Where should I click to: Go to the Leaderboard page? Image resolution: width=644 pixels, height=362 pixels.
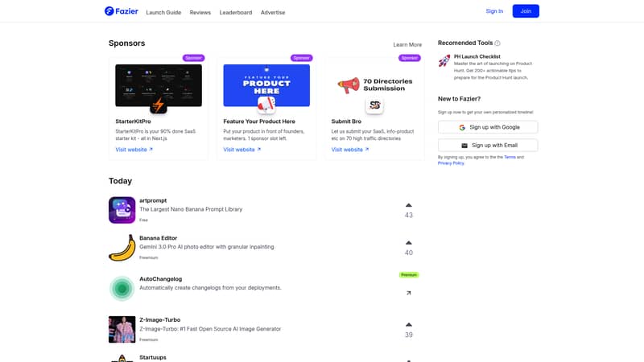click(x=236, y=12)
